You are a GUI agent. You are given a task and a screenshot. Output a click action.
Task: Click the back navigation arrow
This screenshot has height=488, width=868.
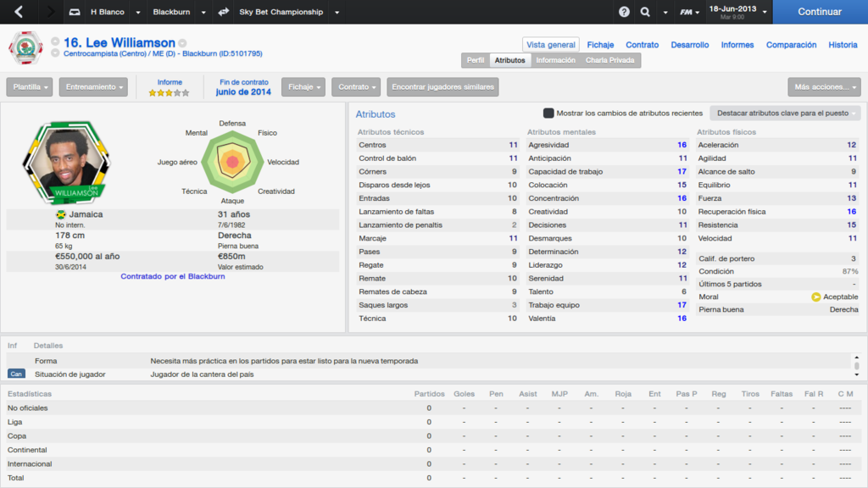click(x=19, y=12)
